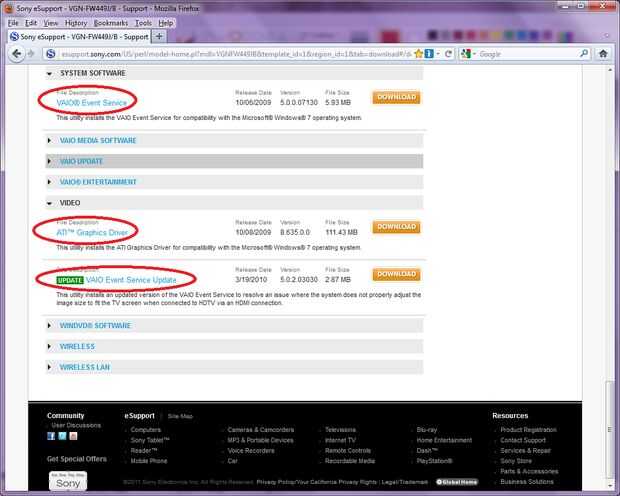The height and width of the screenshot is (496, 620).
Task: Open the address bar history dropdown arrow
Action: (438, 54)
